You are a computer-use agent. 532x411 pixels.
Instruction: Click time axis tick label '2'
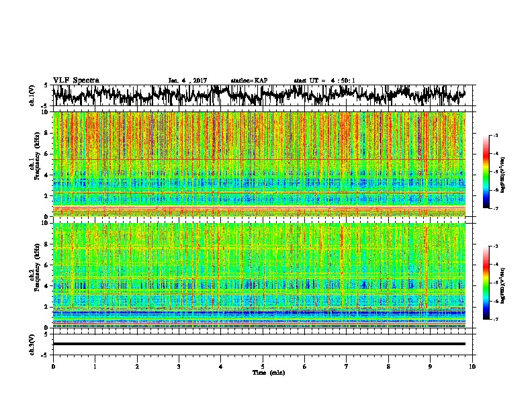[x=137, y=367]
